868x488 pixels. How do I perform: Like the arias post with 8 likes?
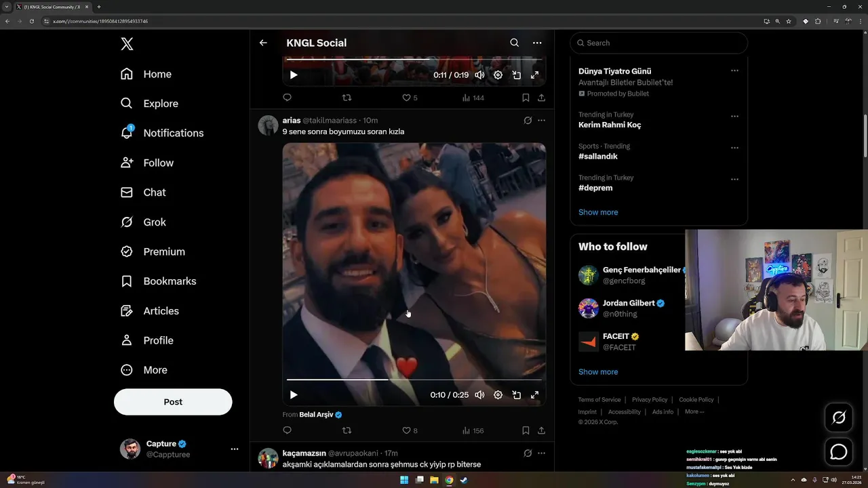pos(410,430)
